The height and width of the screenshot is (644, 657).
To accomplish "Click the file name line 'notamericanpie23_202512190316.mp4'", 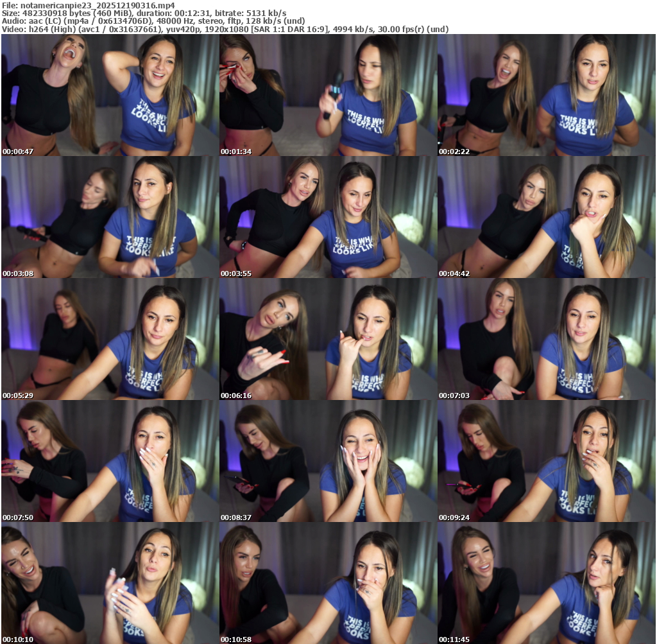I will pyautogui.click(x=89, y=5).
